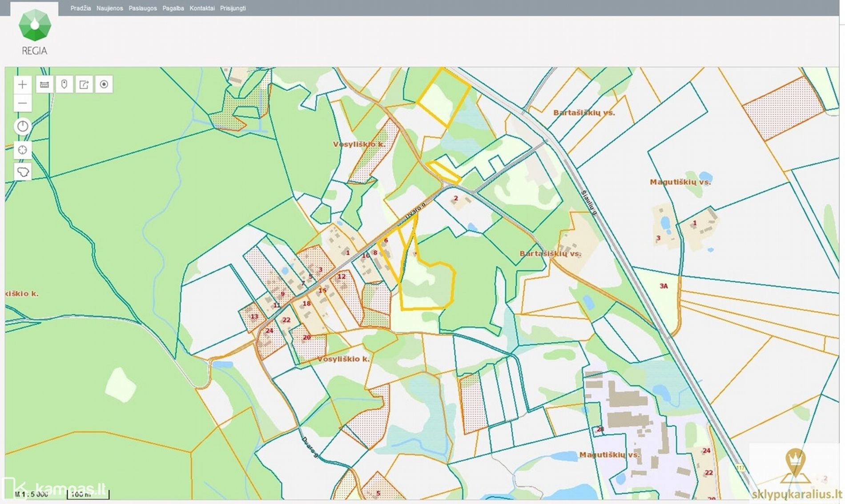845x504 pixels.
Task: Select the parcel labeled 3A
Action: (664, 286)
